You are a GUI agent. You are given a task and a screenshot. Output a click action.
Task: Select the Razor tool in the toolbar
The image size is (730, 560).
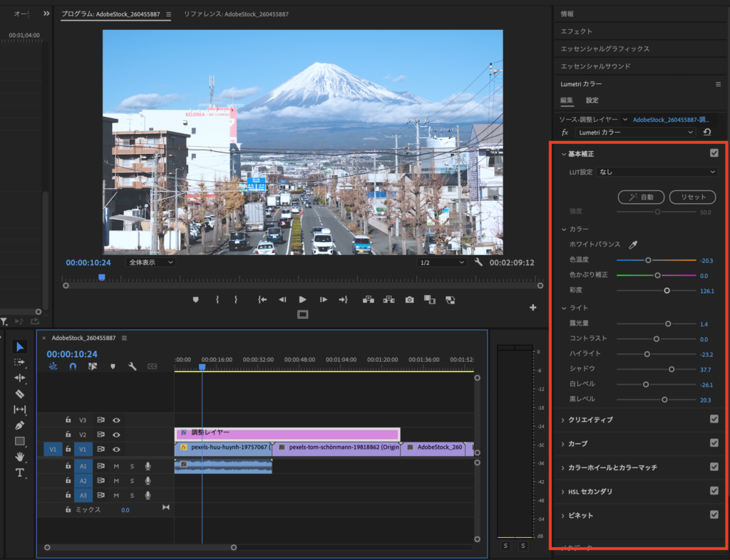pos(20,393)
